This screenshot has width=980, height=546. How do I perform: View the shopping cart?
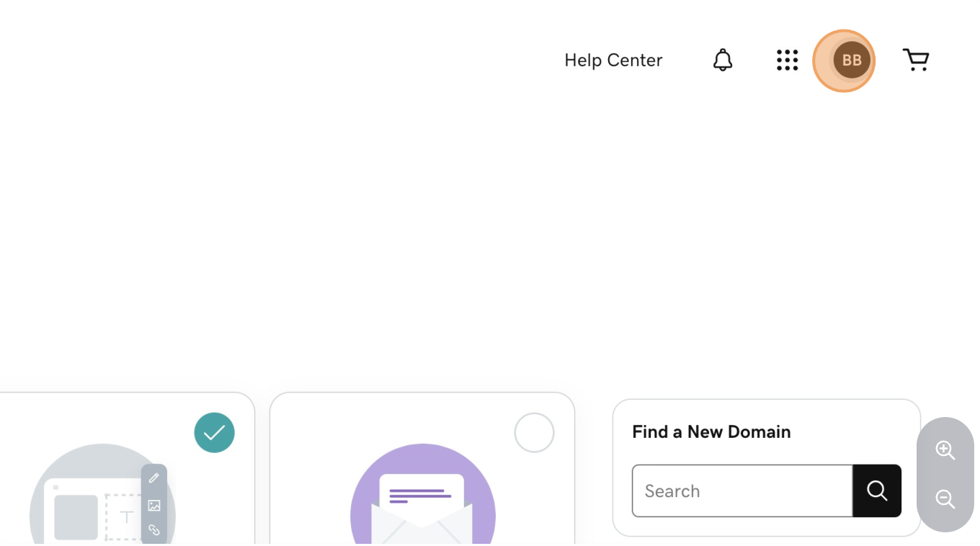tap(916, 60)
